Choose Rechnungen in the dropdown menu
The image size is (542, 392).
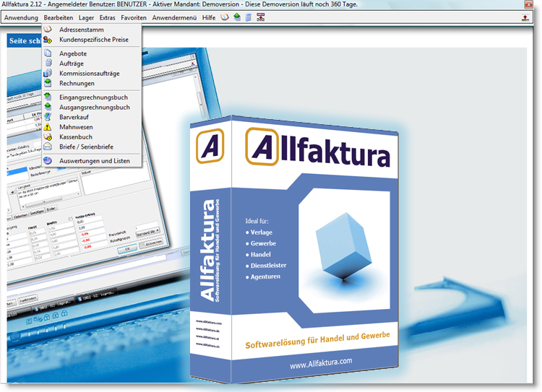click(92, 83)
